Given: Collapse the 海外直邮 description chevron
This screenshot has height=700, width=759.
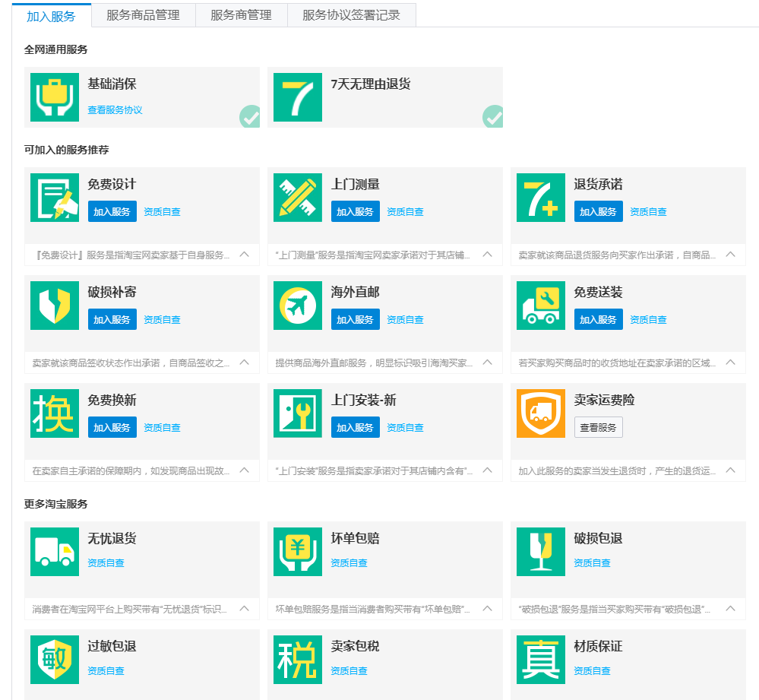Looking at the screenshot, I should click(x=488, y=362).
